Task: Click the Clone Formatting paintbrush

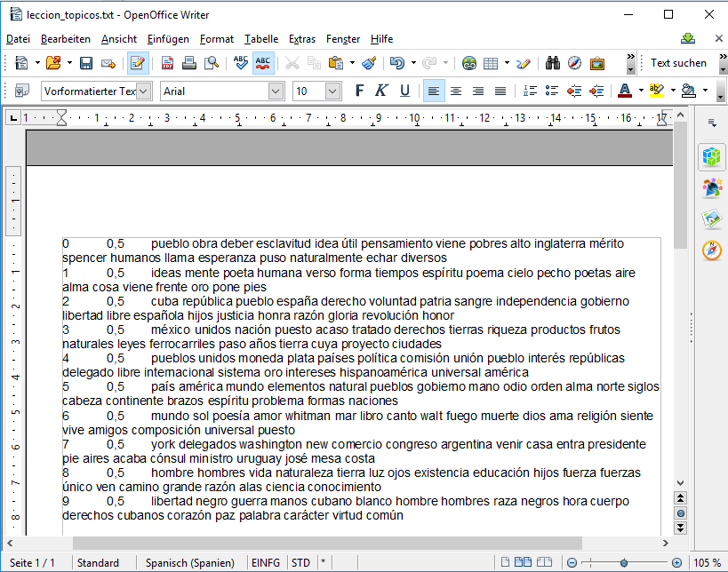Action: pos(369,63)
